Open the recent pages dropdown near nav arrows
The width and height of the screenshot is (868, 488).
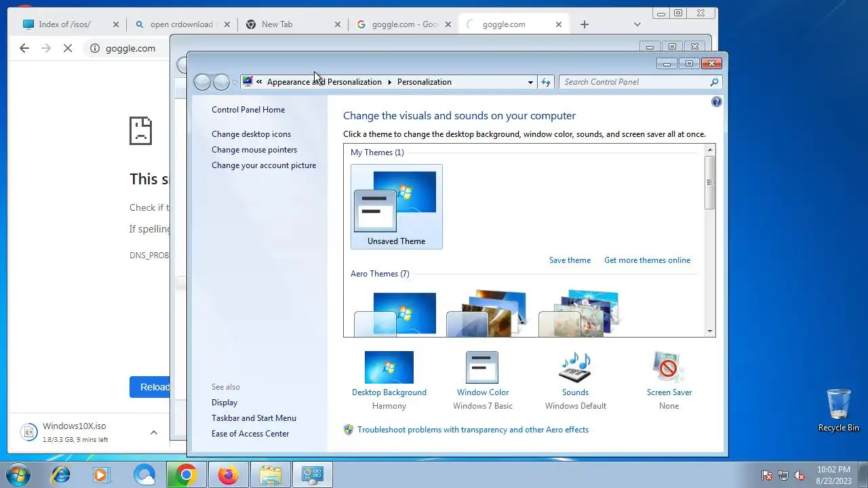[235, 82]
